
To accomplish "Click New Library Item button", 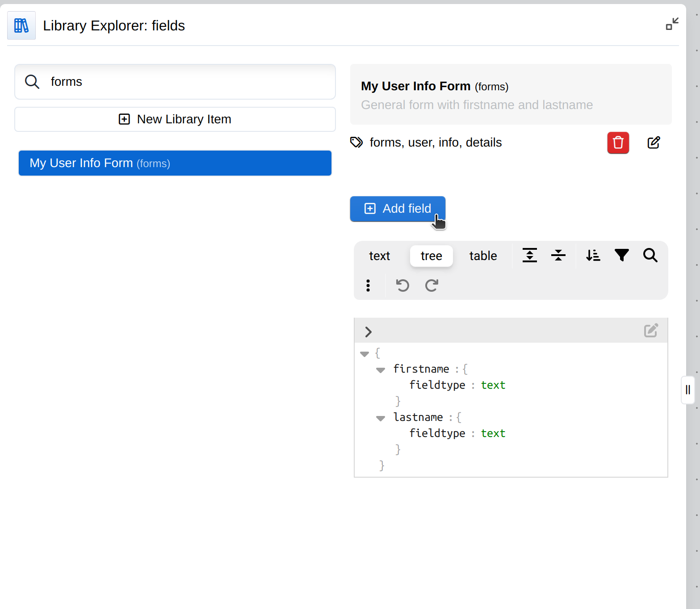I will (175, 119).
